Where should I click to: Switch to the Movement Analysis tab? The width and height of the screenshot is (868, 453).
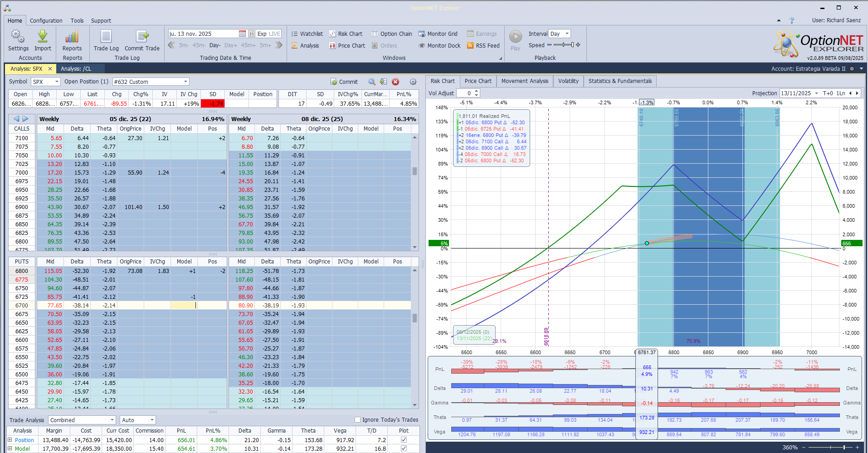coord(525,81)
